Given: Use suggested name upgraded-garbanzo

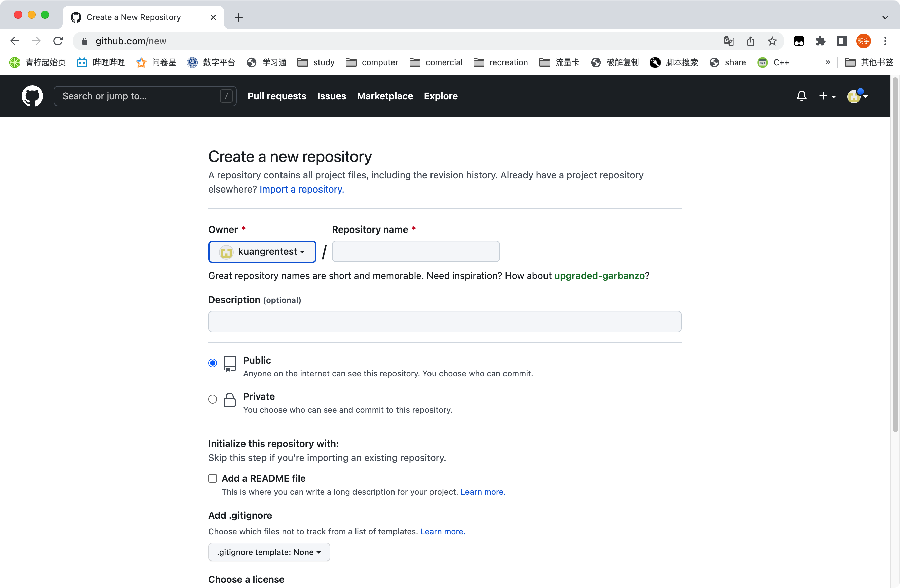Looking at the screenshot, I should click(x=599, y=276).
